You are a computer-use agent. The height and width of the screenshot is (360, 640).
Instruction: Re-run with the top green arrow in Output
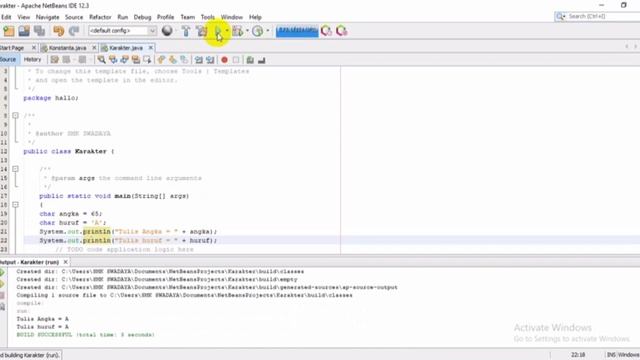pos(2,272)
